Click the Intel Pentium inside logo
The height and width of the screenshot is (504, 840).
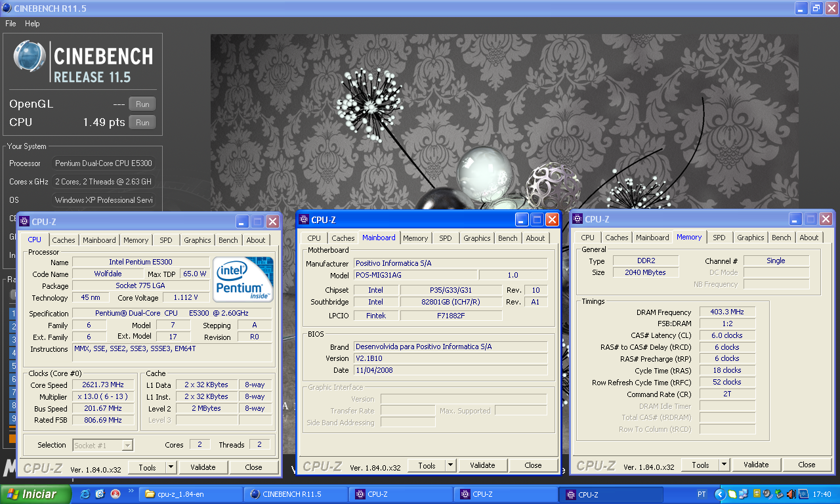[243, 279]
